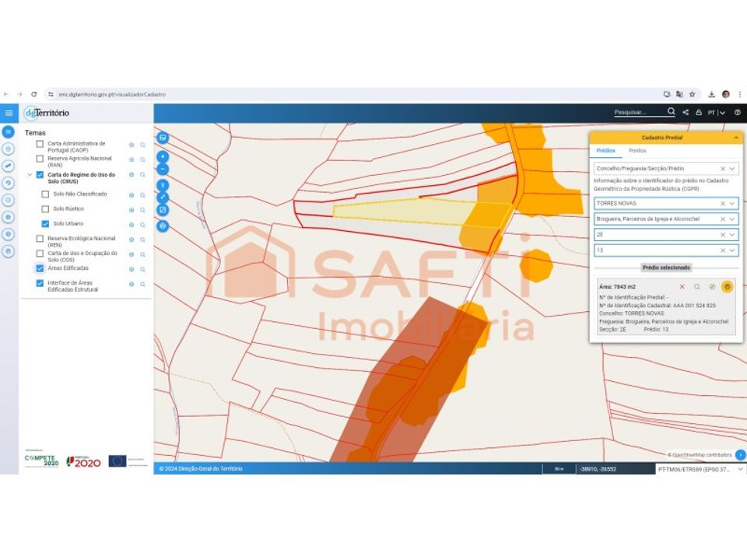Switch to the Pontos tab
This screenshot has width=747, height=560.
[637, 150]
